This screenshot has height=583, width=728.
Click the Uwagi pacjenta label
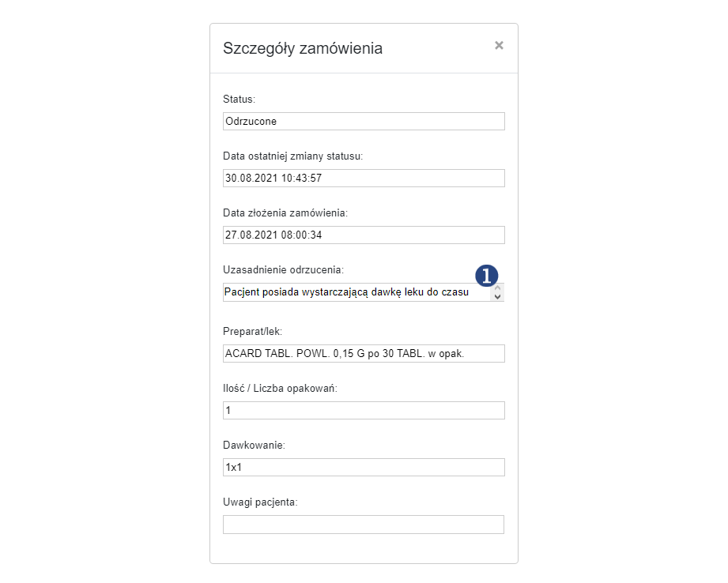pyautogui.click(x=260, y=502)
